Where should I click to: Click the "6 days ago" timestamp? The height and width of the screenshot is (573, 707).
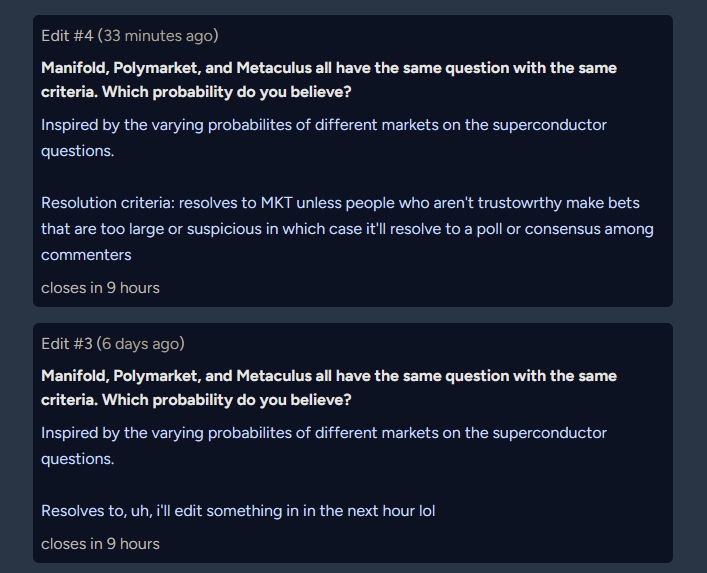pyautogui.click(x=141, y=344)
